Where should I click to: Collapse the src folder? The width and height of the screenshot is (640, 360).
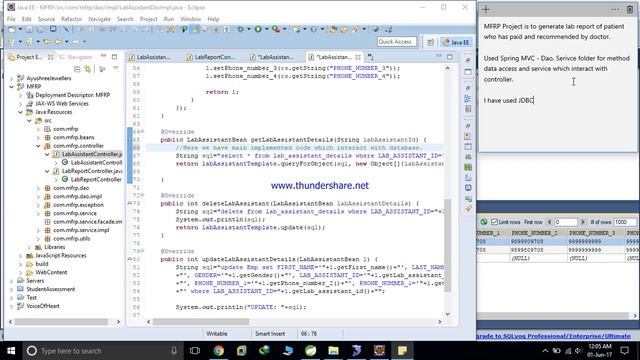(x=29, y=120)
